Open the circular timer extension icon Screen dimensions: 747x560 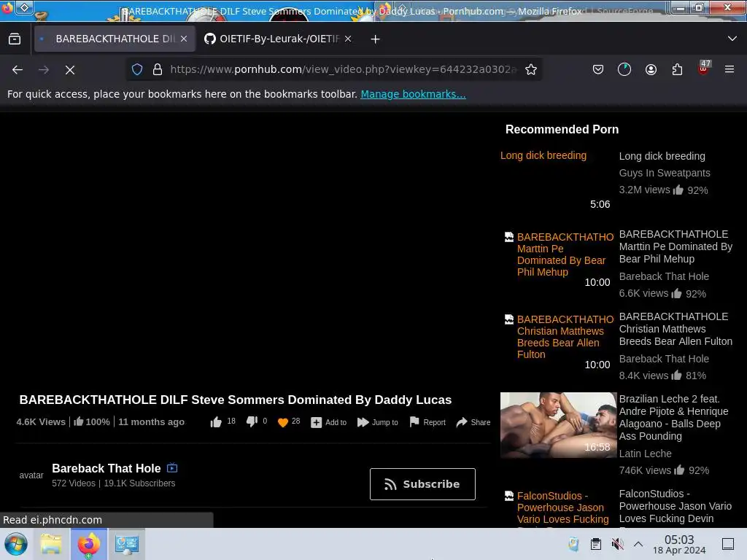click(x=624, y=69)
